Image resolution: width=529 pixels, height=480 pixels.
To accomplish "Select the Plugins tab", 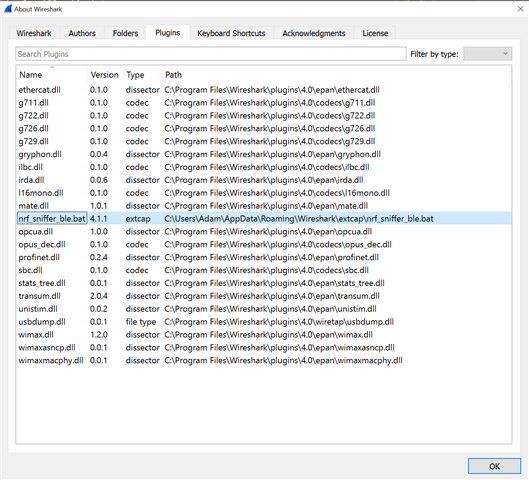I will click(x=168, y=33).
